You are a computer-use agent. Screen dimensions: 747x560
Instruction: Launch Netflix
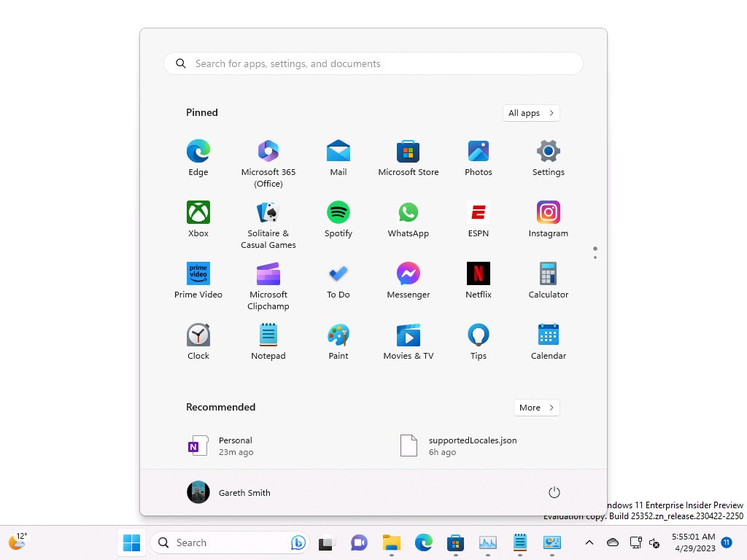tap(479, 281)
